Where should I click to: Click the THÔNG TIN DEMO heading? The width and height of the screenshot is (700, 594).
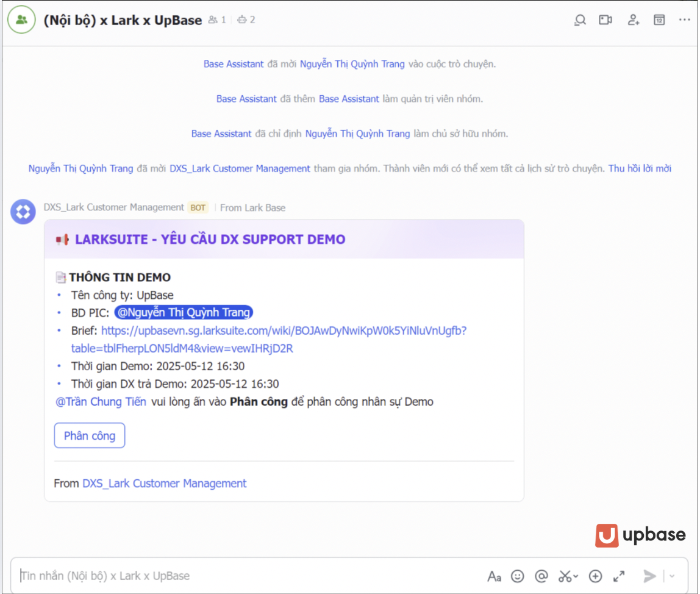pos(120,277)
